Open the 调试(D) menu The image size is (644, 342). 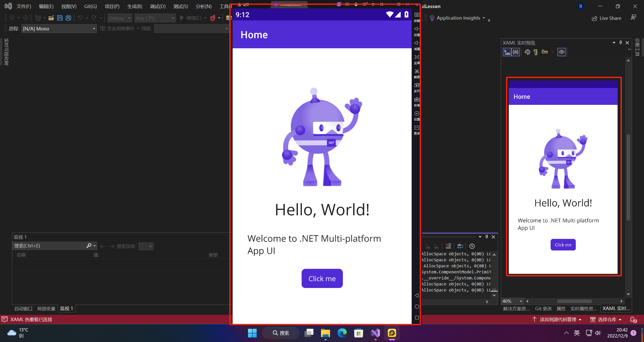[x=158, y=6]
